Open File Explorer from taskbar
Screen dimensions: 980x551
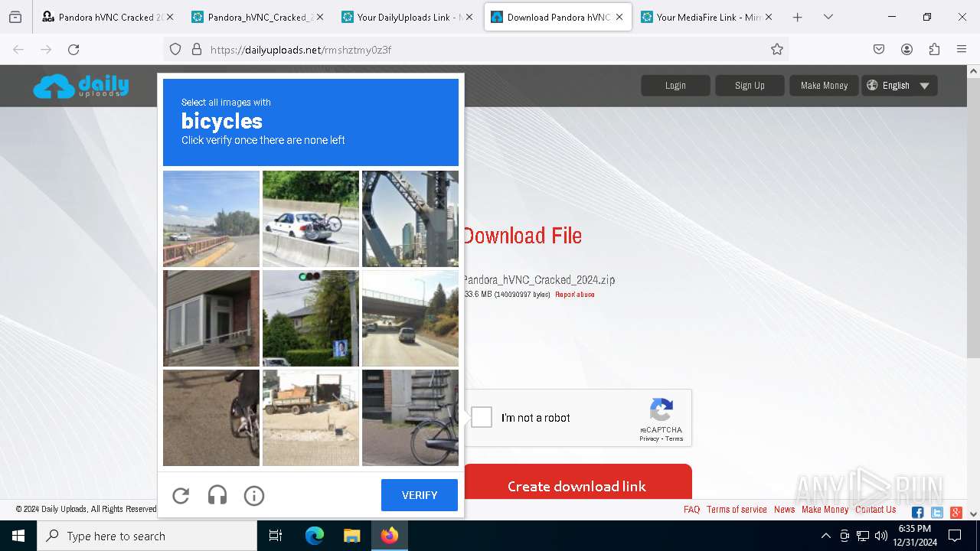[x=351, y=536]
